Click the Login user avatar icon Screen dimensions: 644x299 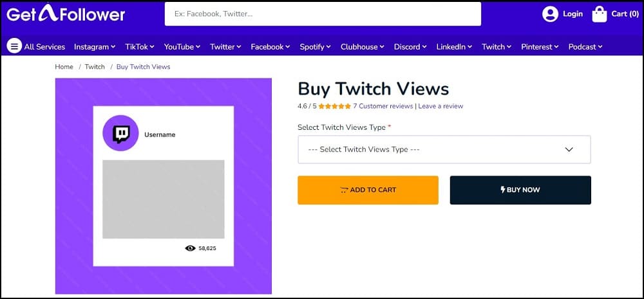click(x=550, y=14)
